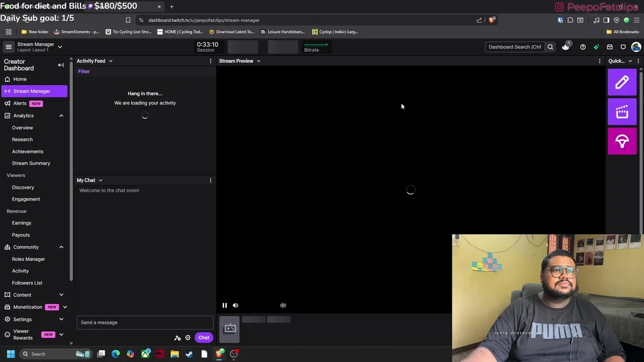This screenshot has height=362, width=644.
Task: Open Earnings under Revenue
Action: click(22, 223)
